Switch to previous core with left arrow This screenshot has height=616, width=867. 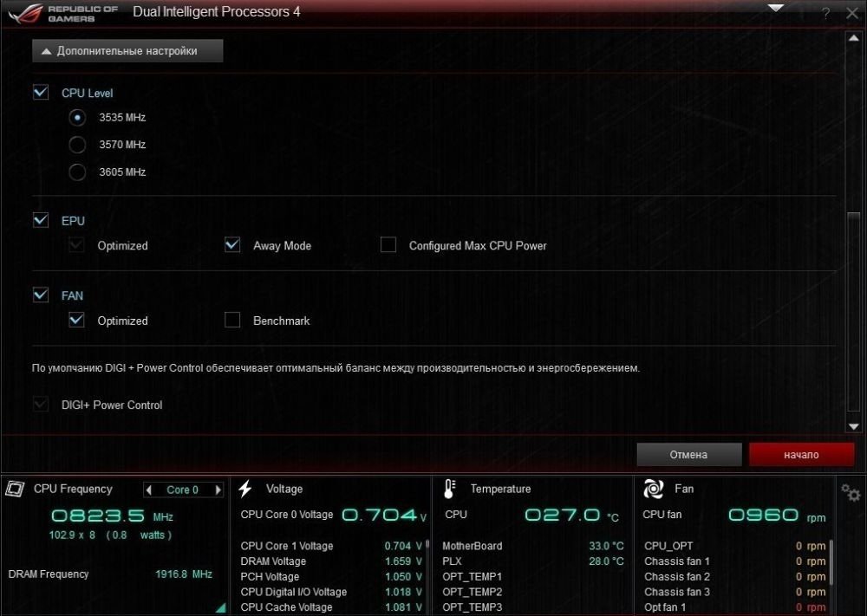tap(149, 490)
